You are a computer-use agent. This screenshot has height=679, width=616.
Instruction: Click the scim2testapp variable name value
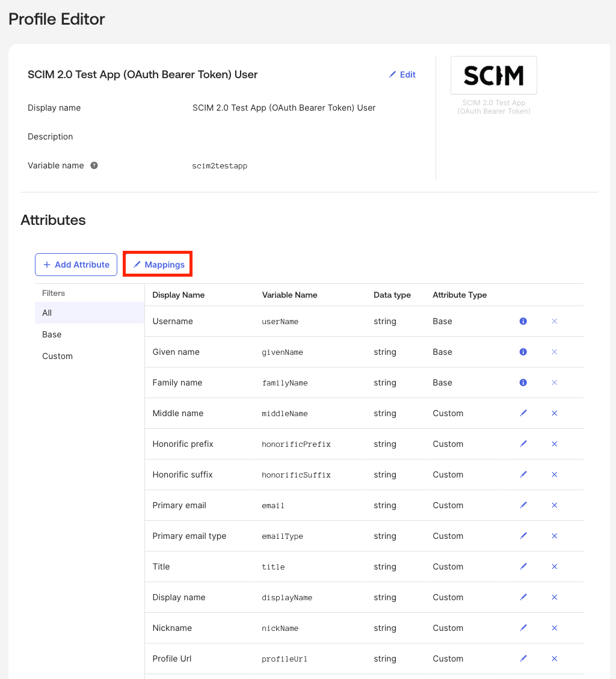click(x=220, y=166)
